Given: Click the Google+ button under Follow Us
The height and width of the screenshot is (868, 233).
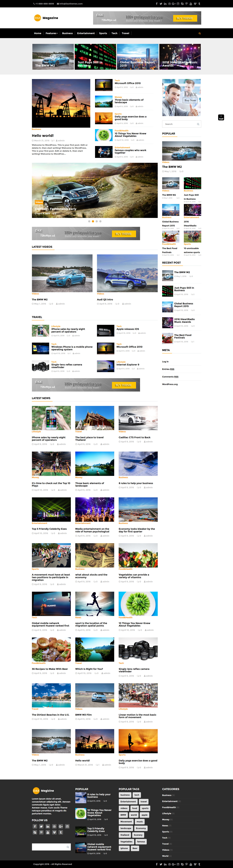Looking at the screenshot, I should click(61, 826).
